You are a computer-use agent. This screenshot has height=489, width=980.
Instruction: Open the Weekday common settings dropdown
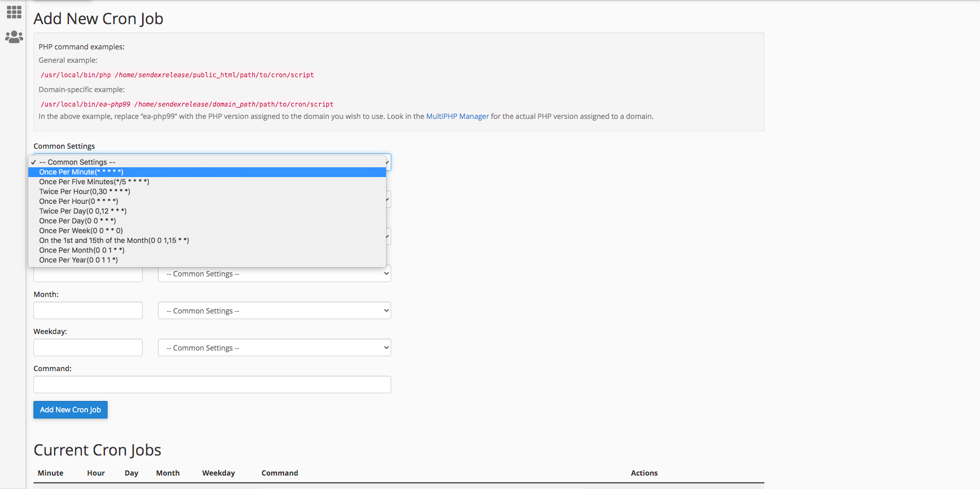[274, 348]
